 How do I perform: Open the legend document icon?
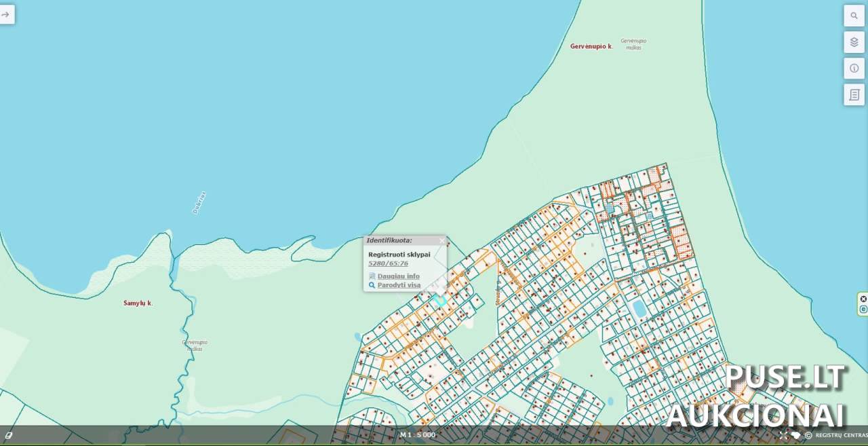point(854,94)
